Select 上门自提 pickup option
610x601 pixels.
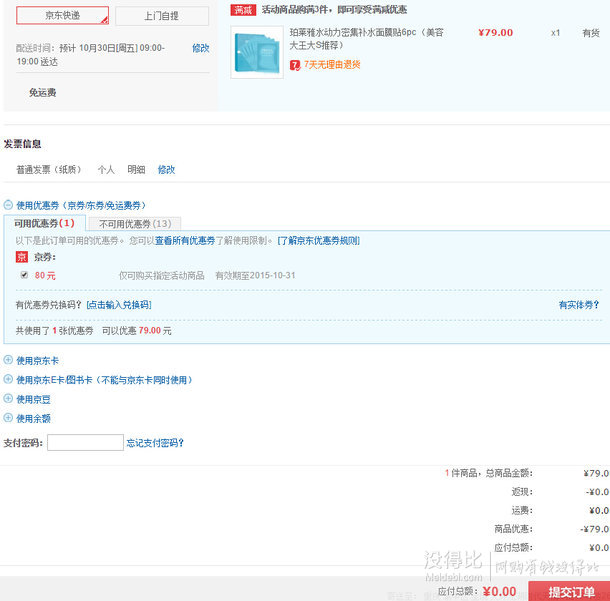point(162,16)
